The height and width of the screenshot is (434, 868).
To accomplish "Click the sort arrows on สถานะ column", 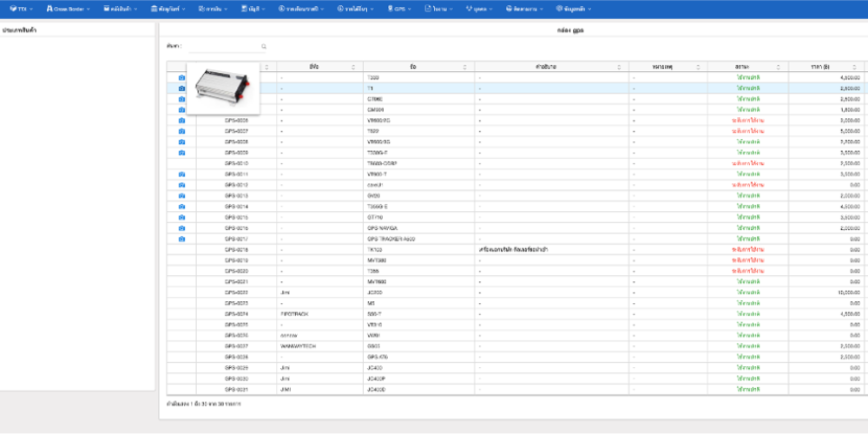I will 779,67.
